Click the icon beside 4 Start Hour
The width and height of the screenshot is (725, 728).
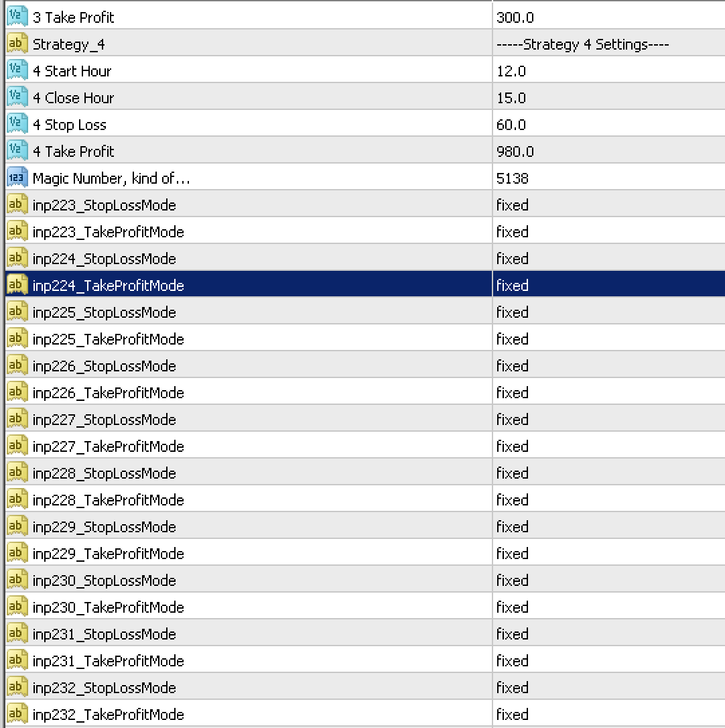point(17,70)
